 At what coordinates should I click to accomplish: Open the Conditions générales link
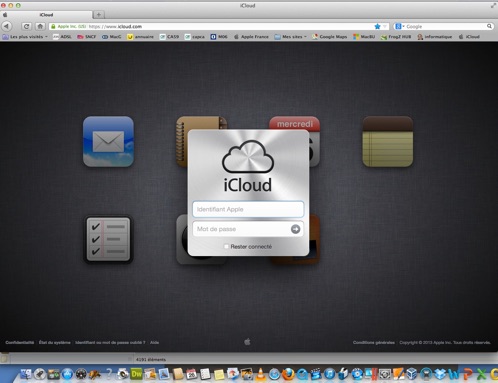pos(374,342)
